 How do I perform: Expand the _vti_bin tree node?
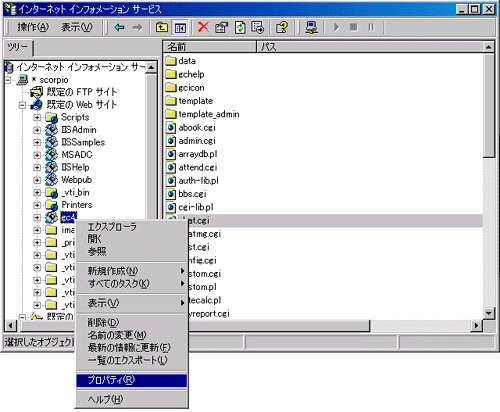(37, 193)
